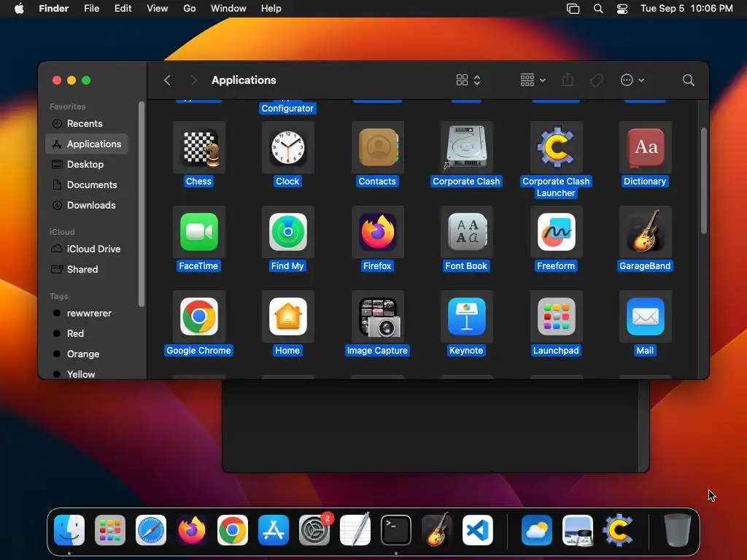
Task: Open the icon view switcher dropdown
Action: tap(468, 80)
